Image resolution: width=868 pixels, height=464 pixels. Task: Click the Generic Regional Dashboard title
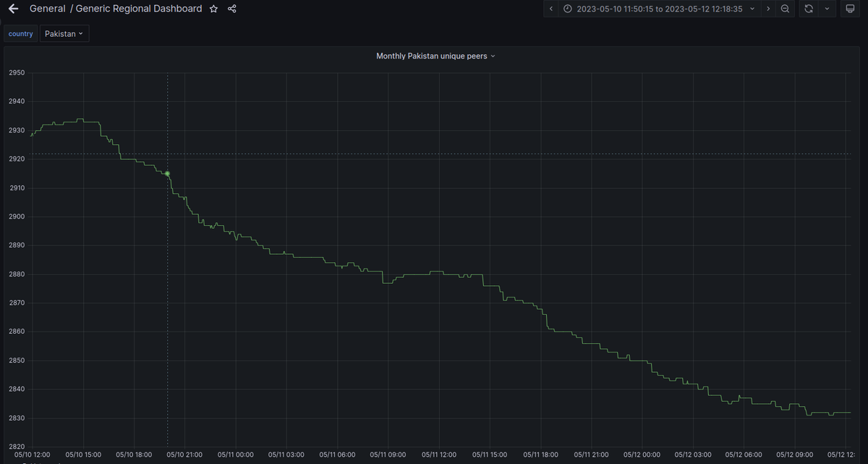coord(139,9)
